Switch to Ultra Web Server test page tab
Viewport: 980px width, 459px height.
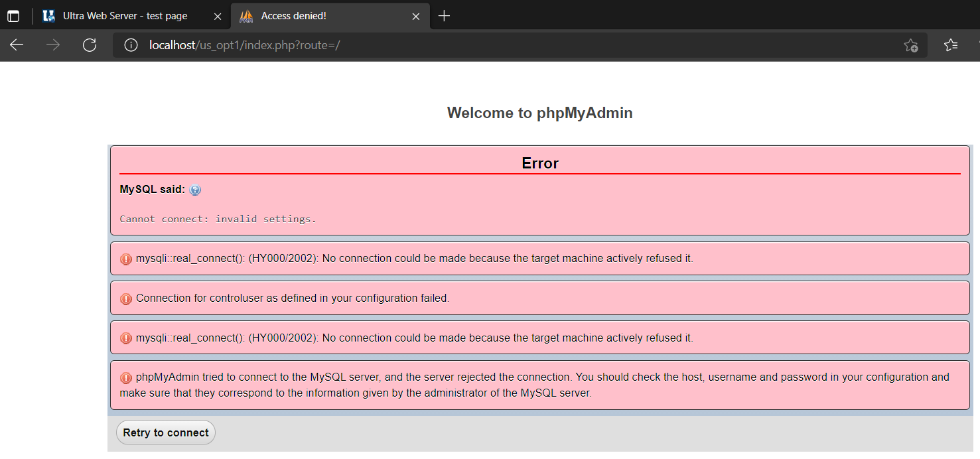pos(125,16)
